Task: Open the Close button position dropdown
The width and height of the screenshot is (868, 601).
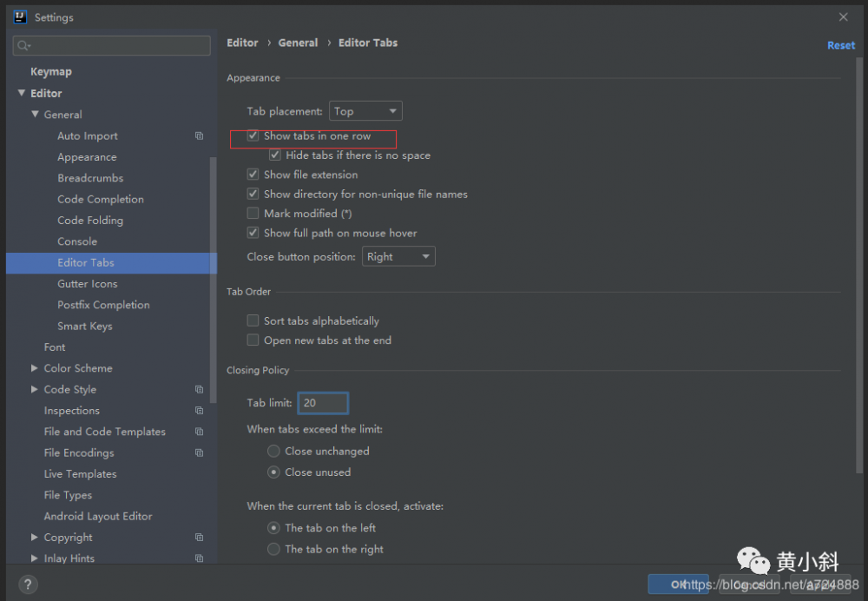Action: (x=398, y=256)
